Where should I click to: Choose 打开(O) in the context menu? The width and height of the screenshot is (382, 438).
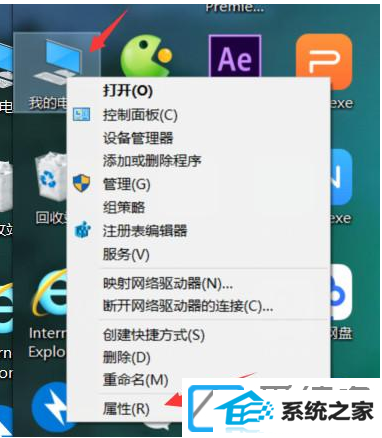pyautogui.click(x=128, y=91)
